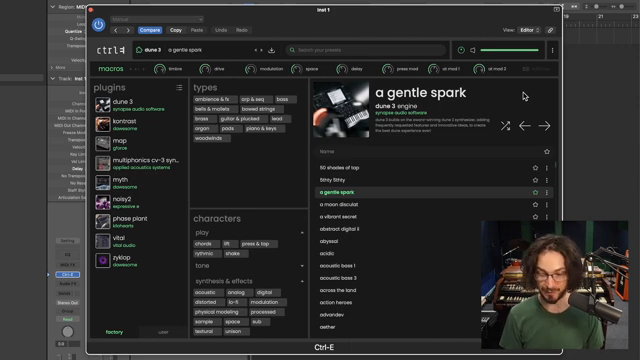Adjust the drive macro knob

tap(205, 69)
